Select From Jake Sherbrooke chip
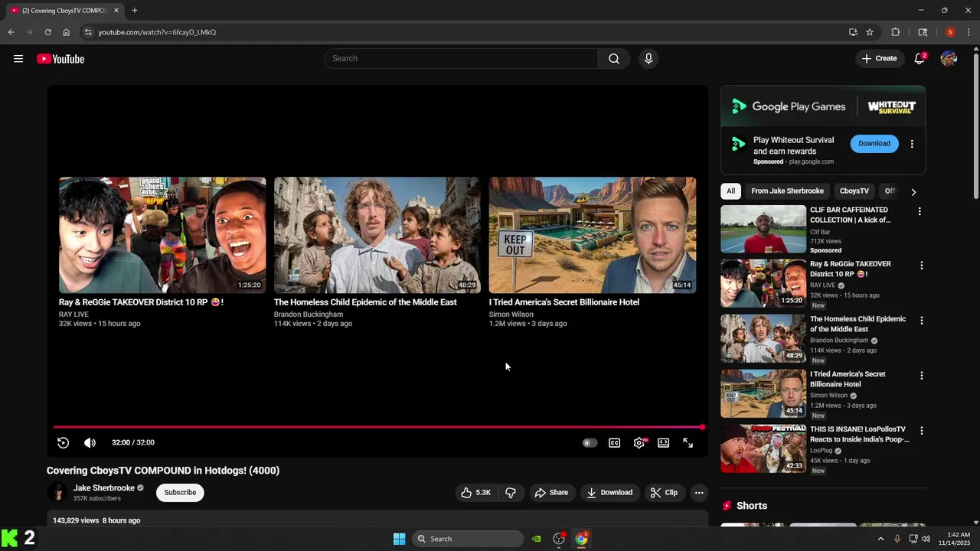980x551 pixels. coord(787,191)
